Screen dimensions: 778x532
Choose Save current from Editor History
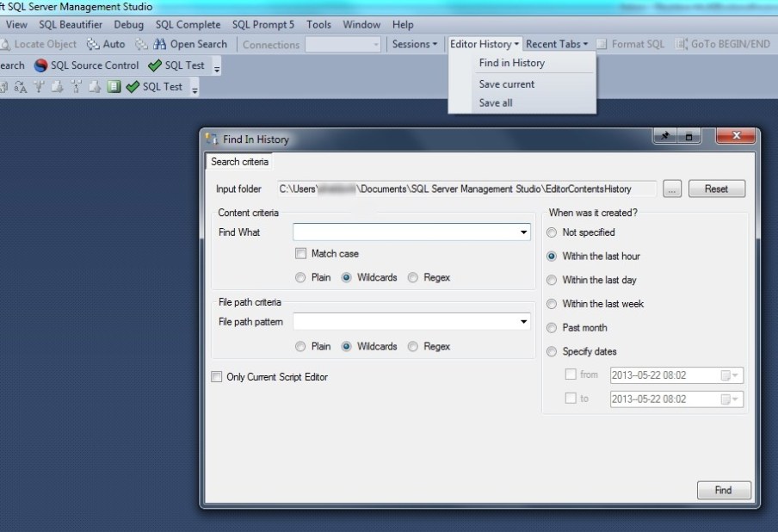coord(522,84)
